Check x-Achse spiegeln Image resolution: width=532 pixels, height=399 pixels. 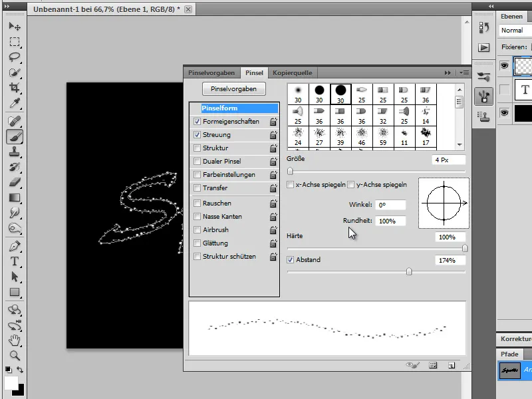coord(290,185)
